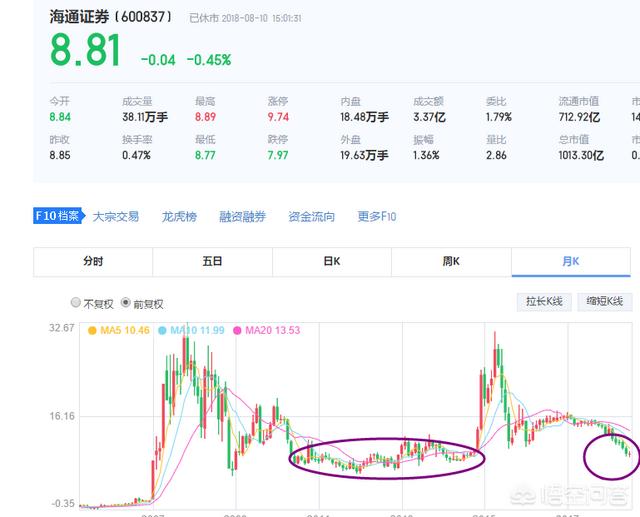
Task: Click the current price 8.81
Action: [x=85, y=51]
